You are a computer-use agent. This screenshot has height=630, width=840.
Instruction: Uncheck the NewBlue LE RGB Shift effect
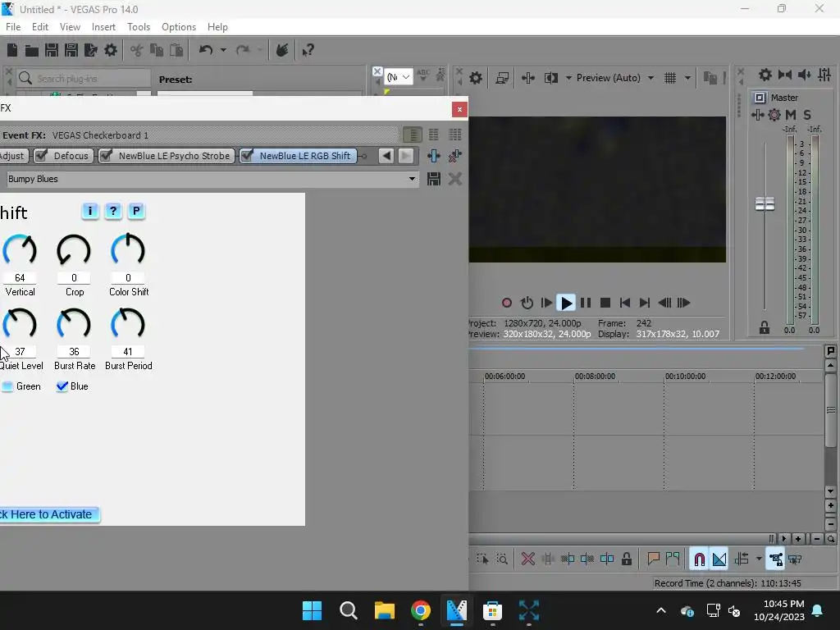tap(247, 156)
